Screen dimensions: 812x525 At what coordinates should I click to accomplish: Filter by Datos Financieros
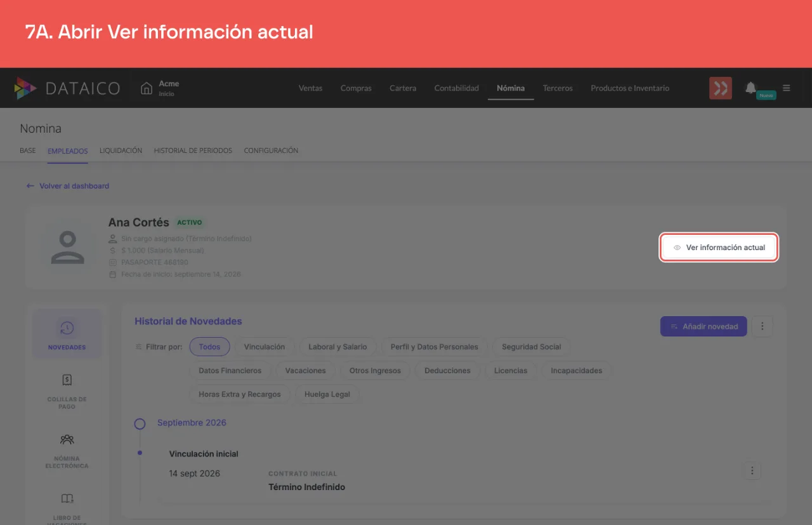pos(230,370)
